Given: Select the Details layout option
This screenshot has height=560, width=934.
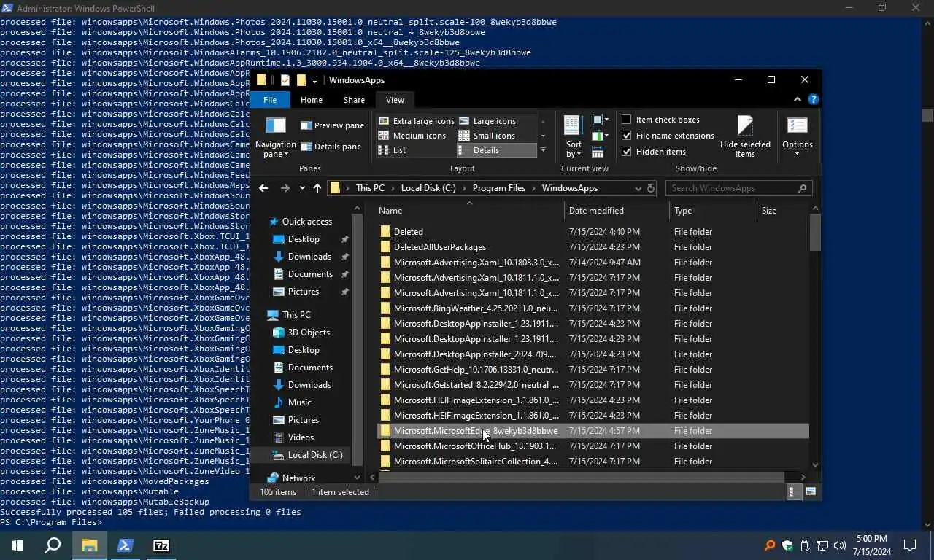Looking at the screenshot, I should pyautogui.click(x=496, y=150).
